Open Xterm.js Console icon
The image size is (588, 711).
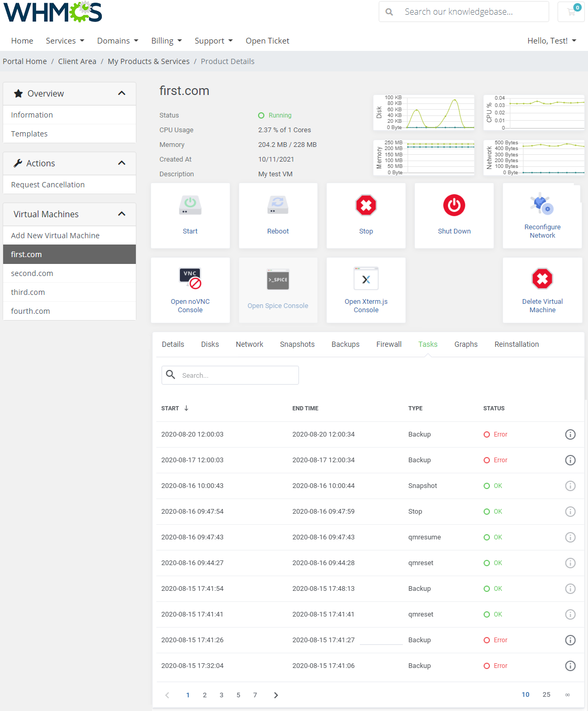366,279
